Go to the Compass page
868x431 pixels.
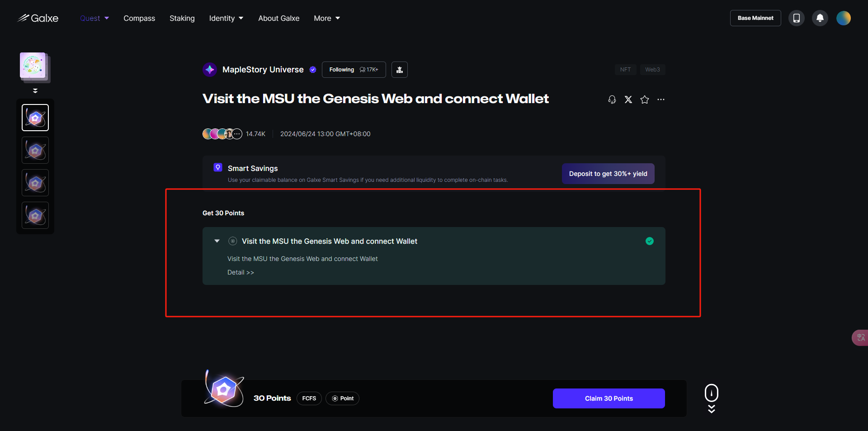pos(139,18)
